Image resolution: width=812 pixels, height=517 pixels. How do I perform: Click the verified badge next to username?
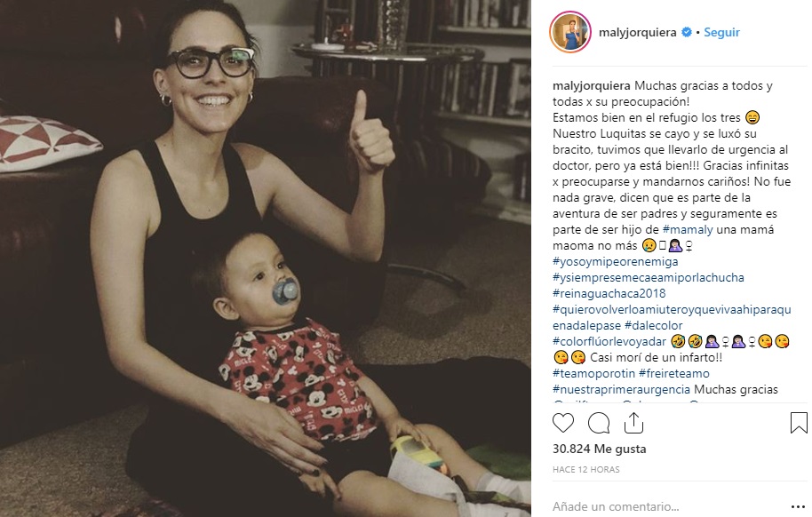pyautogui.click(x=687, y=32)
